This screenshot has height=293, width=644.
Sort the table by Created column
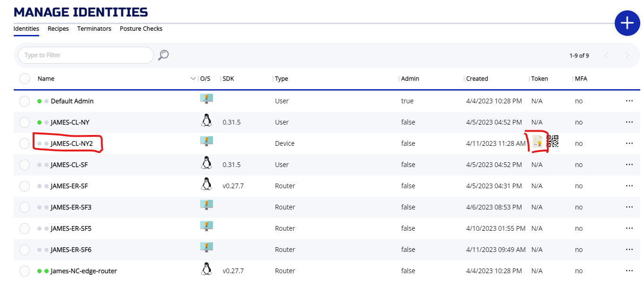[477, 79]
